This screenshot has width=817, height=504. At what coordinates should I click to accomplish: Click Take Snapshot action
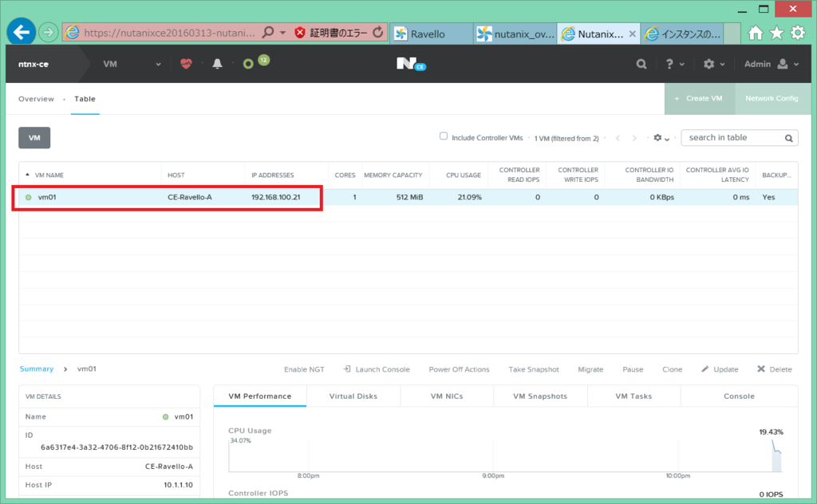pyautogui.click(x=534, y=369)
